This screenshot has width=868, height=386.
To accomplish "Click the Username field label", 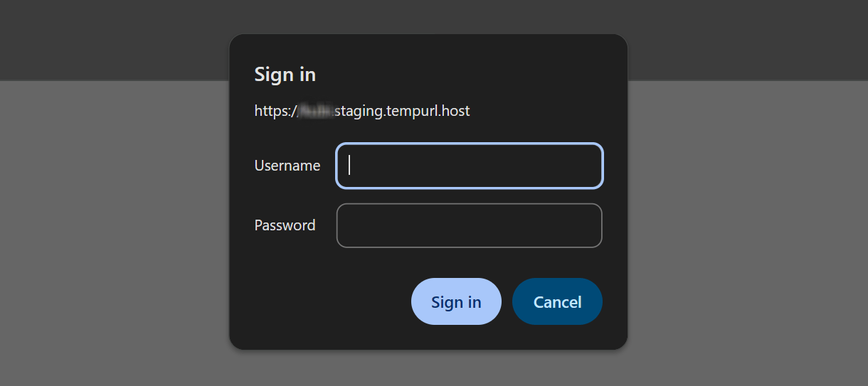I will coord(287,166).
